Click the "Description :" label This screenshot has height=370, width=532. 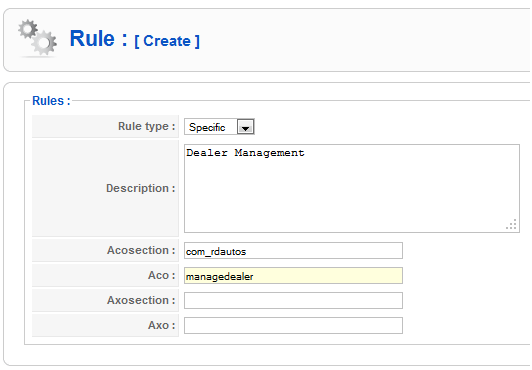[141, 188]
